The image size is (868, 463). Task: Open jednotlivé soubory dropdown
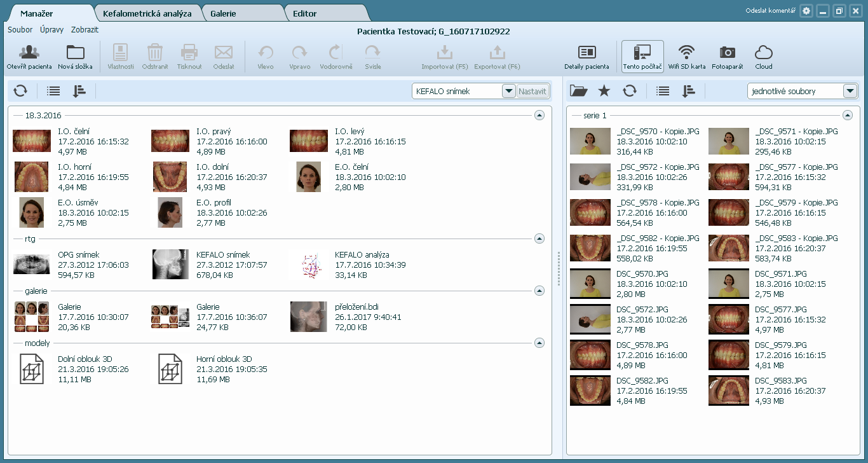point(850,92)
